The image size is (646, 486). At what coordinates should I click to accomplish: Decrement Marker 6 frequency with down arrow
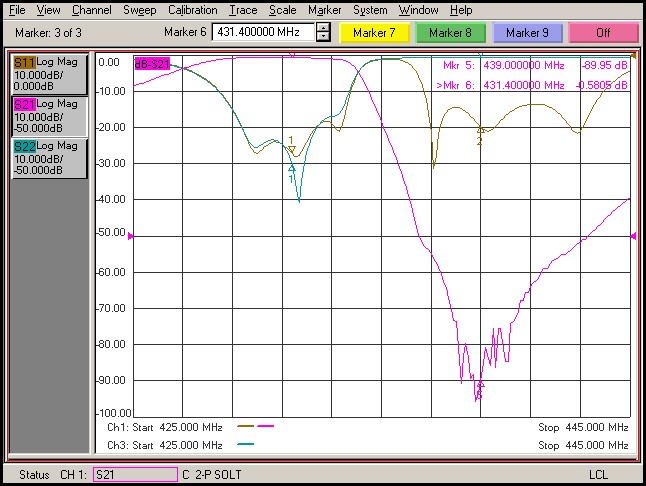[323, 37]
